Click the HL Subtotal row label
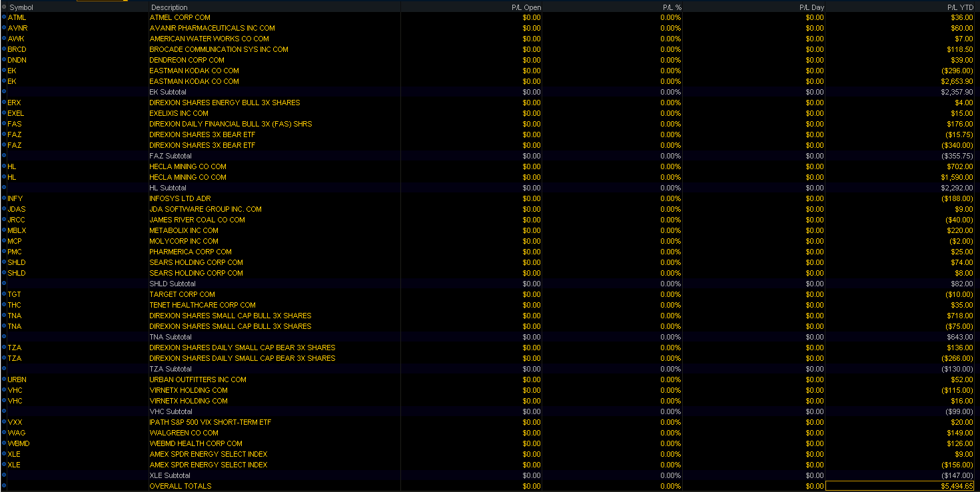This screenshot has height=492, width=980. [168, 188]
